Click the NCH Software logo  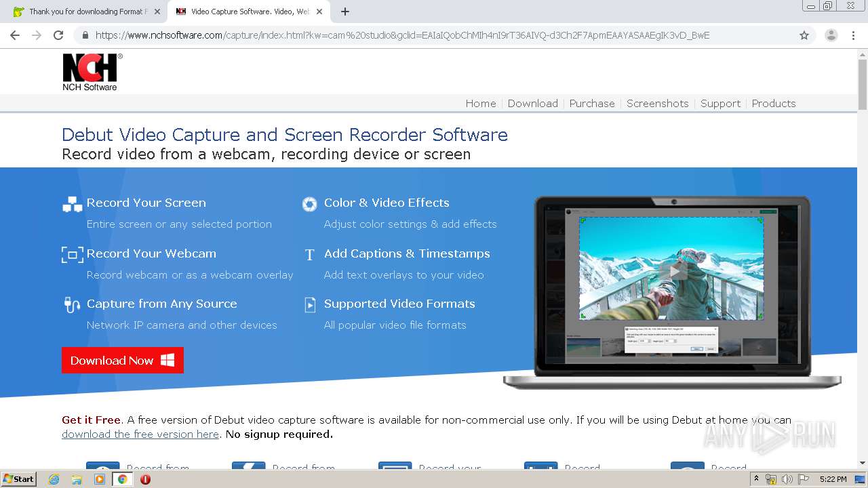92,72
